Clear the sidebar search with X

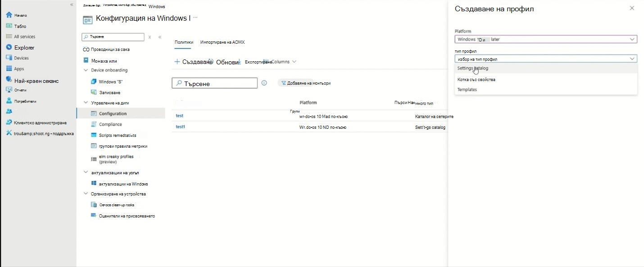click(x=150, y=37)
